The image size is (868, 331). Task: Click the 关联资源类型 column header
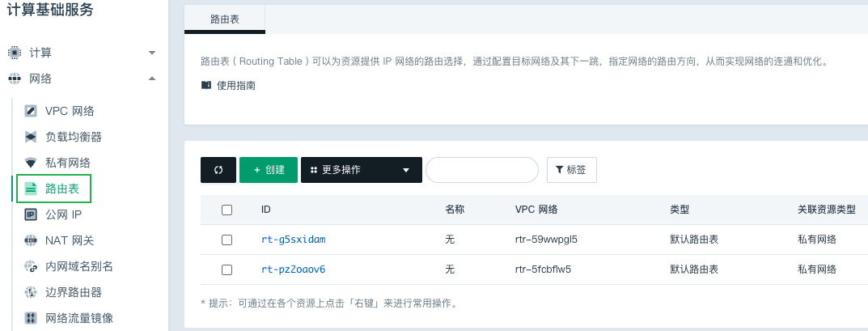pos(827,210)
